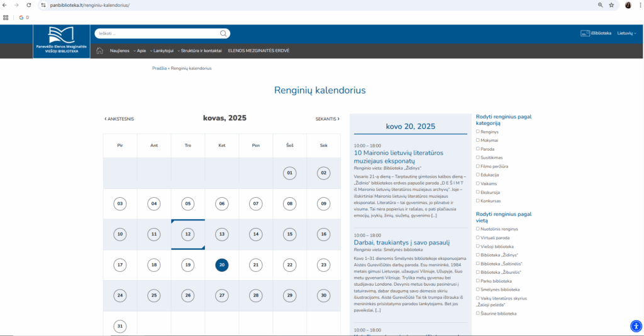Select calendar day 01

pyautogui.click(x=289, y=173)
